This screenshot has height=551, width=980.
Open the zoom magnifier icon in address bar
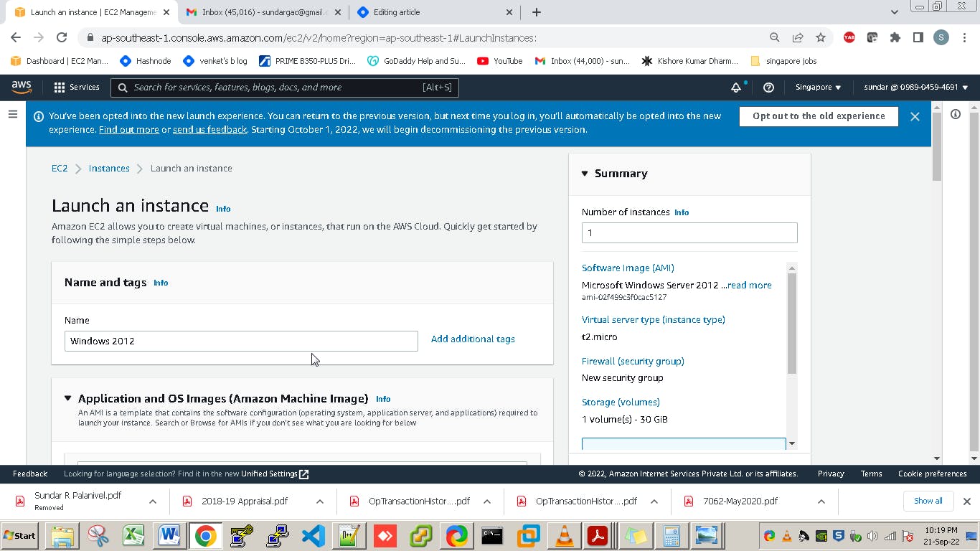click(x=775, y=37)
